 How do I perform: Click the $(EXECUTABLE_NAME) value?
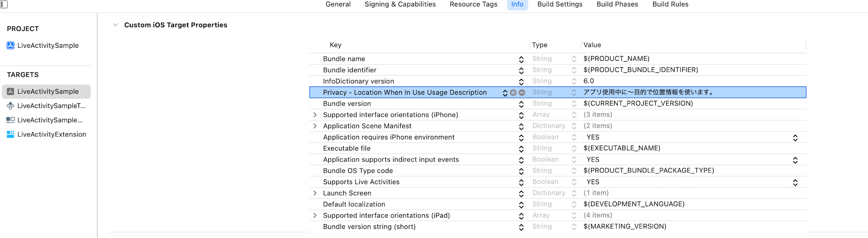pos(622,148)
